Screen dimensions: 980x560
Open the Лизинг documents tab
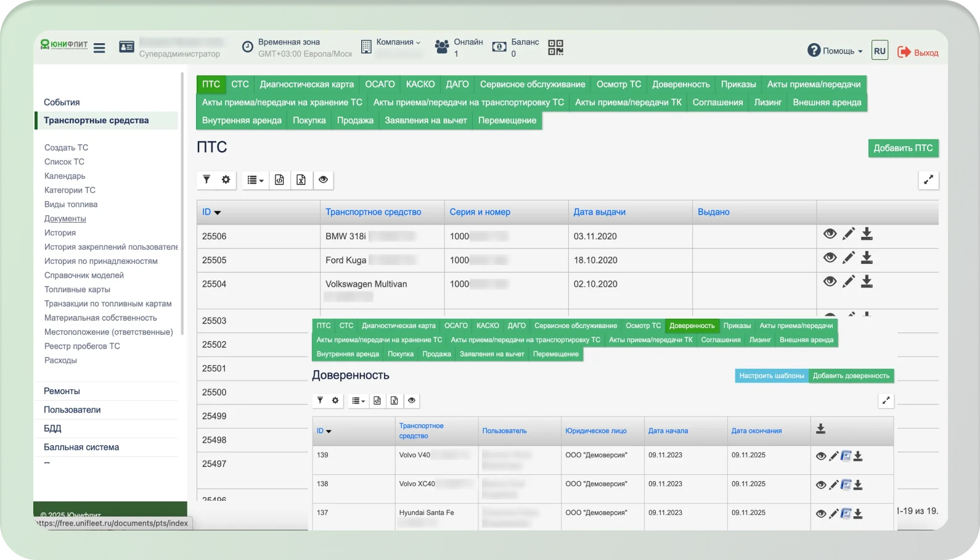tap(767, 102)
